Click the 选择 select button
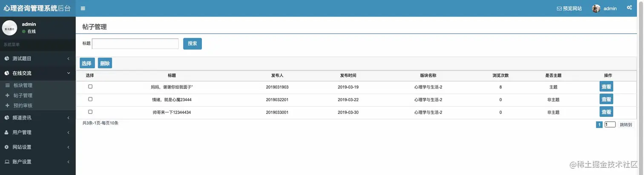The width and height of the screenshot is (644, 175). click(87, 63)
